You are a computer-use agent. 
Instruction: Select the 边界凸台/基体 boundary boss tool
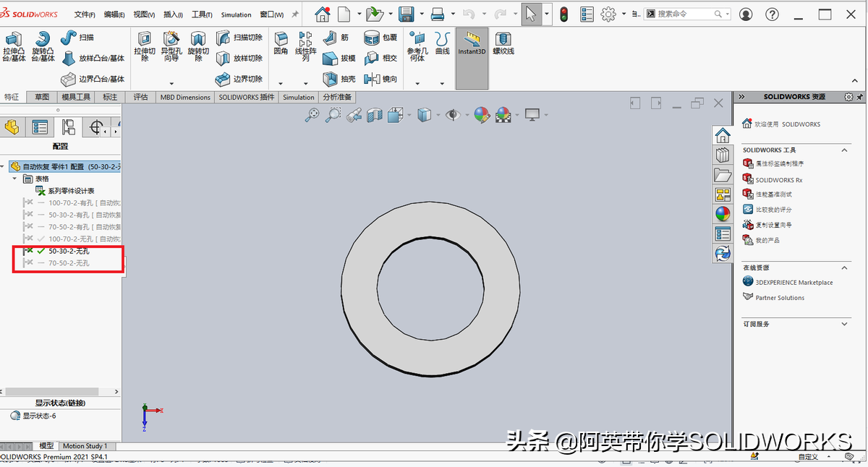93,79
